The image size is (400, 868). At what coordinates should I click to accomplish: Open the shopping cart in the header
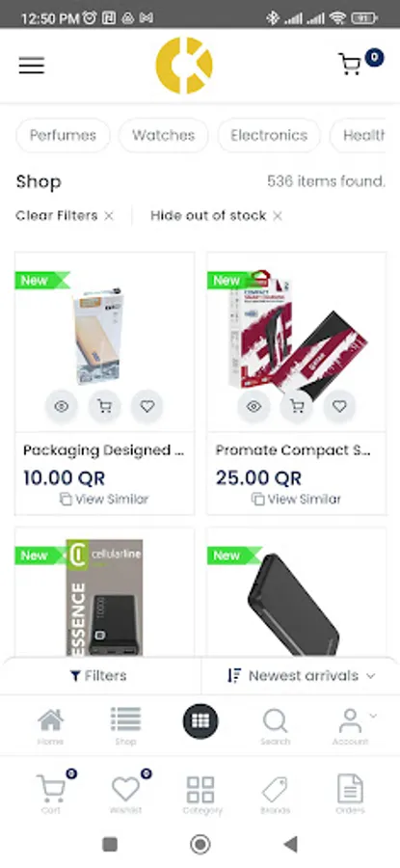click(350, 65)
